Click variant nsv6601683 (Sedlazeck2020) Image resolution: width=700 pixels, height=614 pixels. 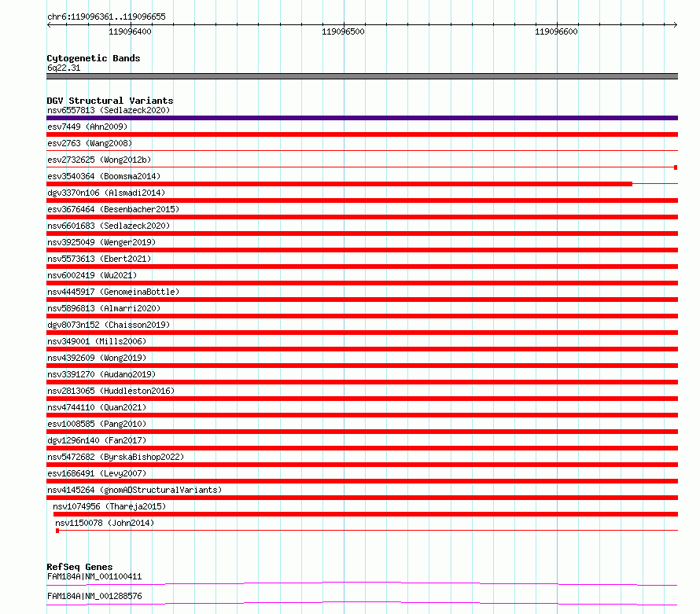[109, 226]
